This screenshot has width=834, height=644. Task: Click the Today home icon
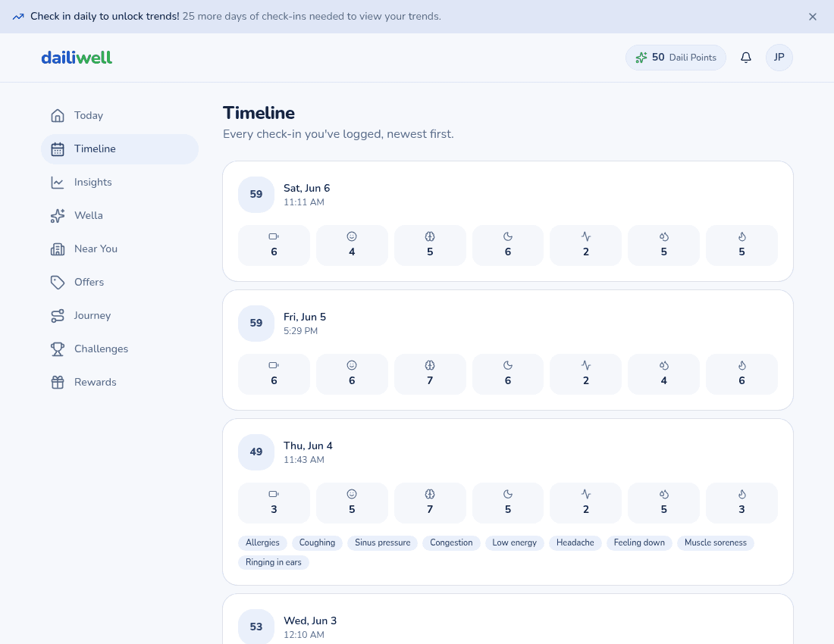[58, 115]
